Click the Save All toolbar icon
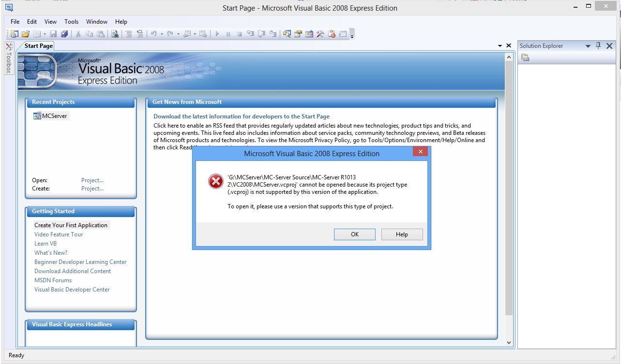621x364 pixels. (x=64, y=34)
